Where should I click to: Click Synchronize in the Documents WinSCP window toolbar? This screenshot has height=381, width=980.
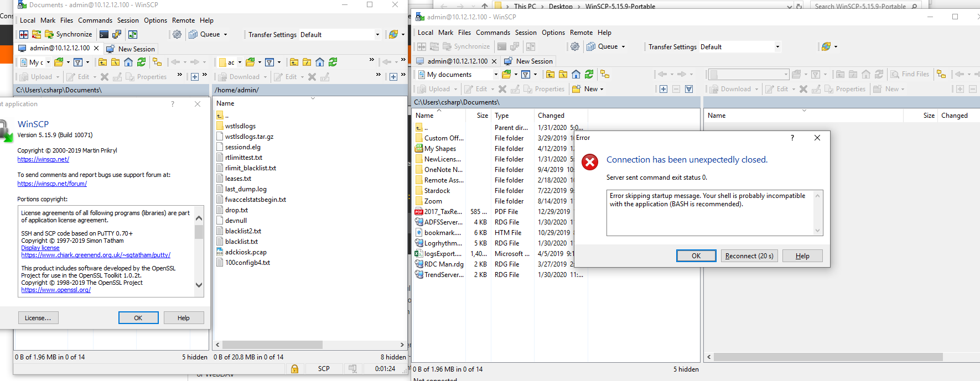pyautogui.click(x=69, y=34)
